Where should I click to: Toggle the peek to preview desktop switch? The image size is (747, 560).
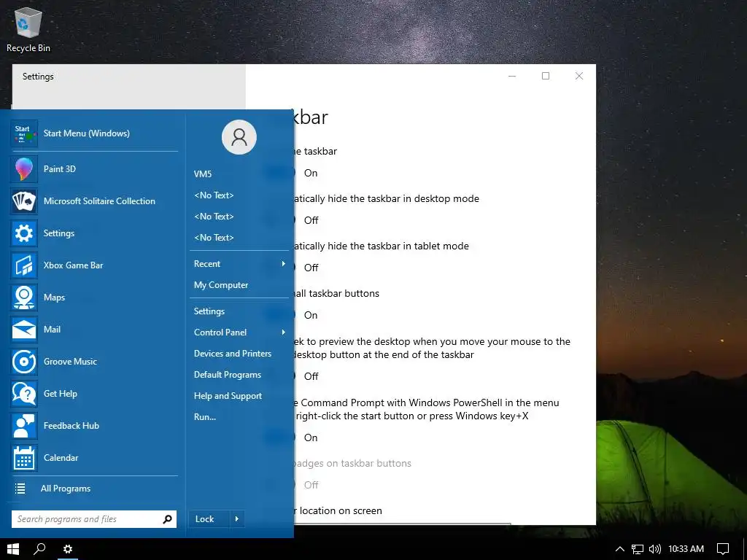[281, 376]
